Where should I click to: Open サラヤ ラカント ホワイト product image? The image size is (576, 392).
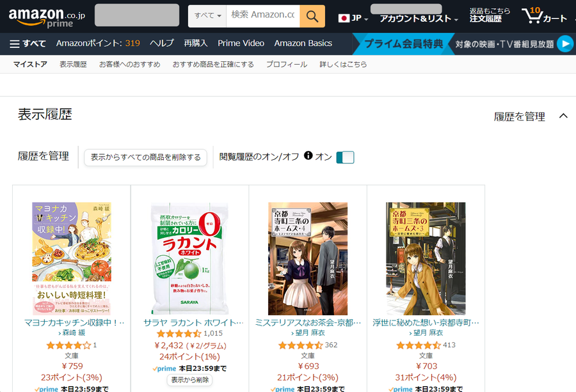click(189, 258)
